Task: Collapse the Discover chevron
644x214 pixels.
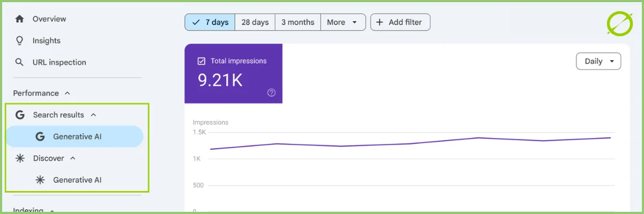Action: pos(73,158)
